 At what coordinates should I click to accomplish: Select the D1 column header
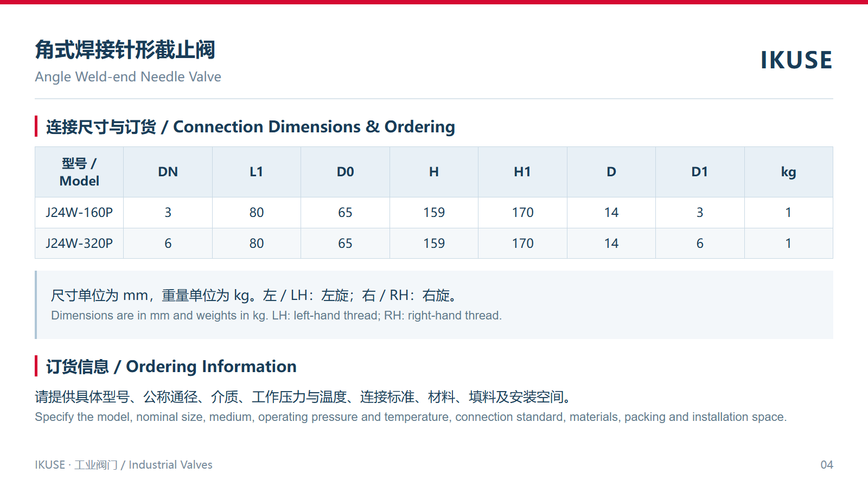[x=700, y=172]
